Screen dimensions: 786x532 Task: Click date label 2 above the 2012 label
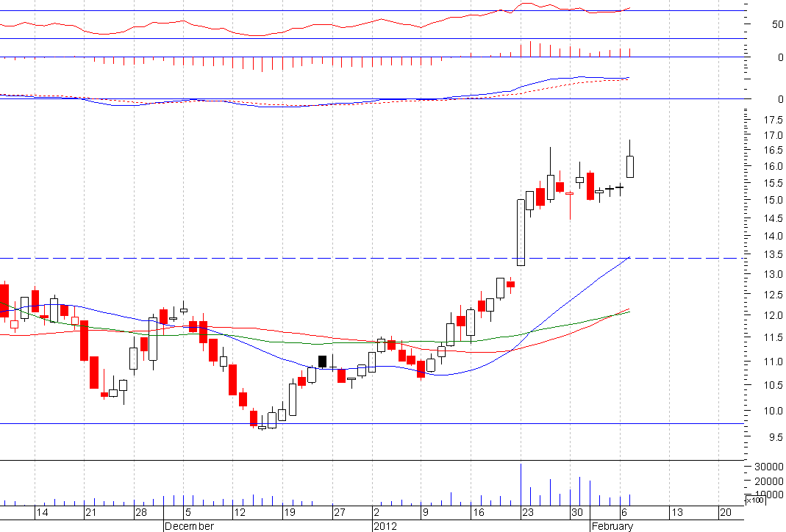(376, 512)
